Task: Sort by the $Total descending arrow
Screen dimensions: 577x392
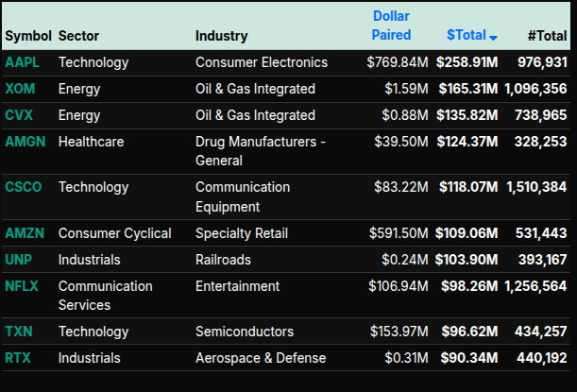Action: click(x=494, y=37)
